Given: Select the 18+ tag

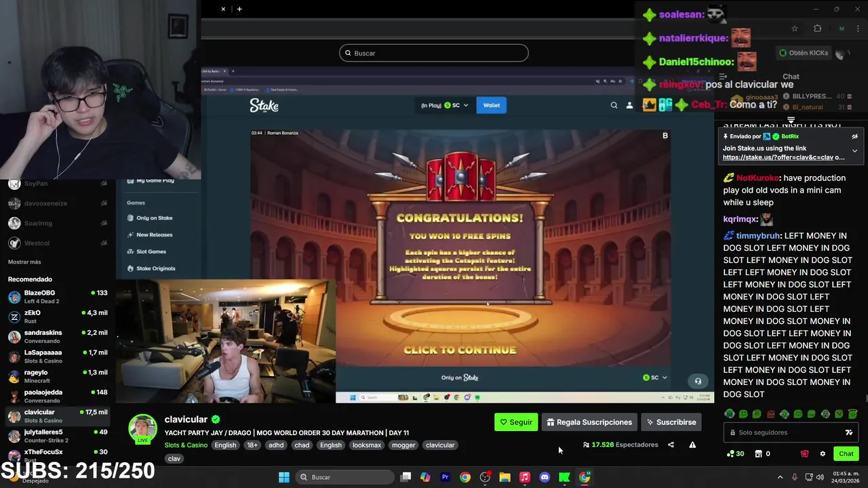Looking at the screenshot, I should [x=252, y=445].
